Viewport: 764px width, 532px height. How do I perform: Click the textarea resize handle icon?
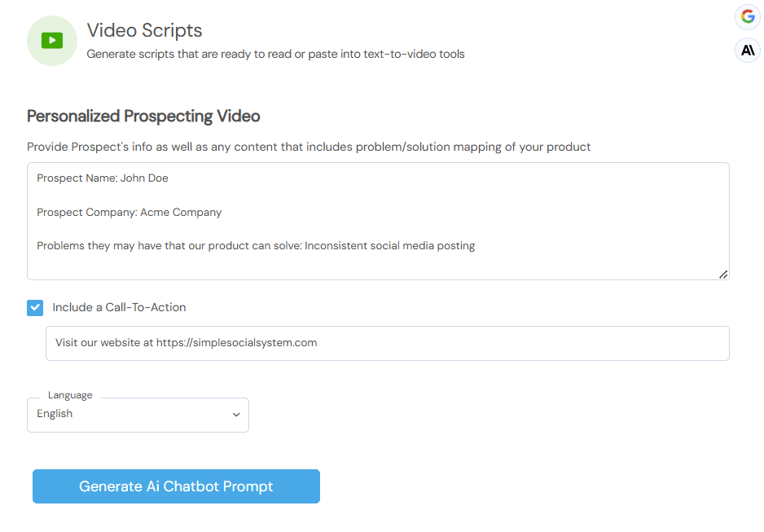[x=723, y=275]
